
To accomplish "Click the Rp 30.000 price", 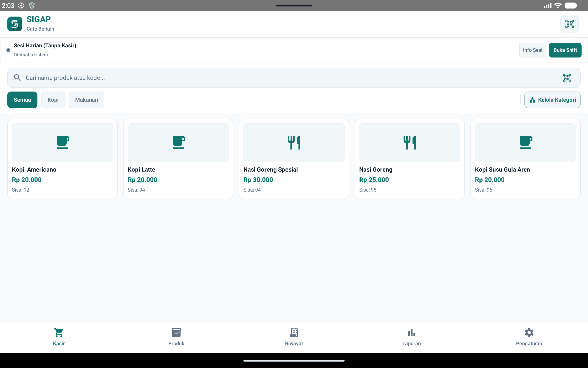I will 258,180.
